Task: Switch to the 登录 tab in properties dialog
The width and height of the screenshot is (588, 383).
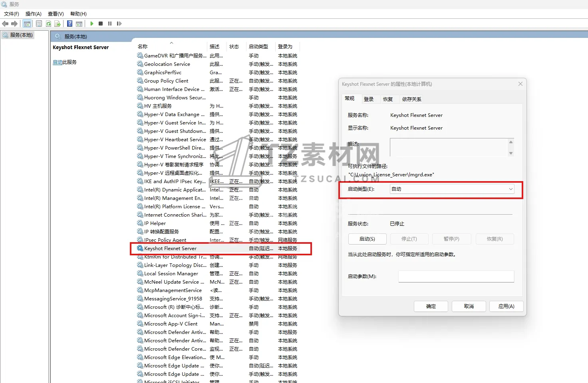Action: pos(369,99)
